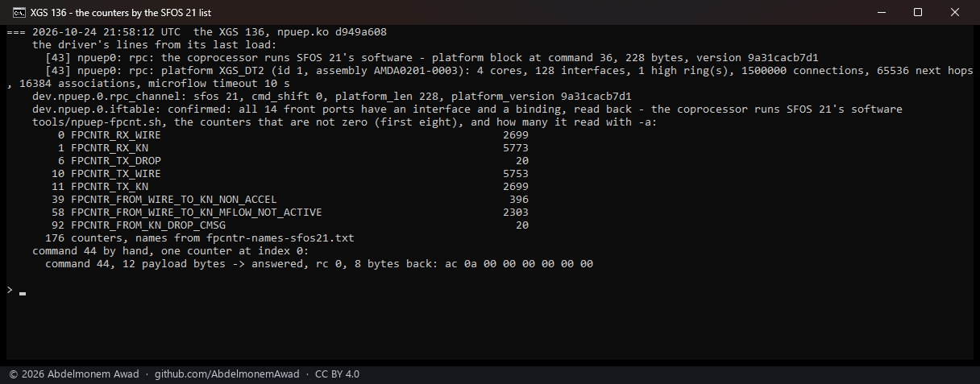Click the 'github.com/AbdelmonemAwad' link in footer

tap(226, 374)
